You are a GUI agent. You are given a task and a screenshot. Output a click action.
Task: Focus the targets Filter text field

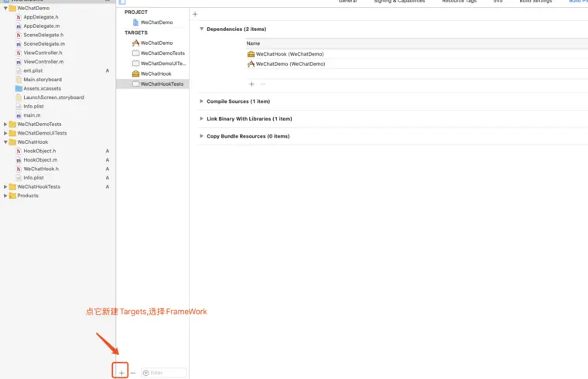(164, 373)
